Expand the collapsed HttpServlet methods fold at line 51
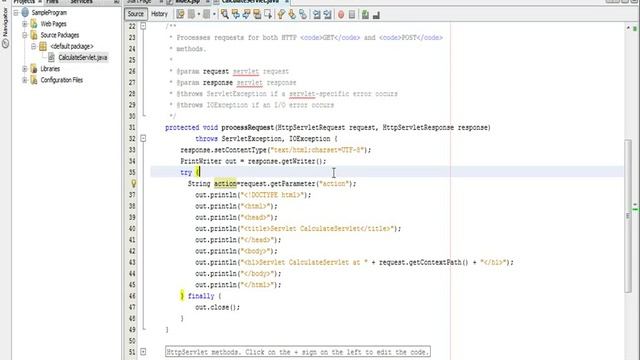 143,351
